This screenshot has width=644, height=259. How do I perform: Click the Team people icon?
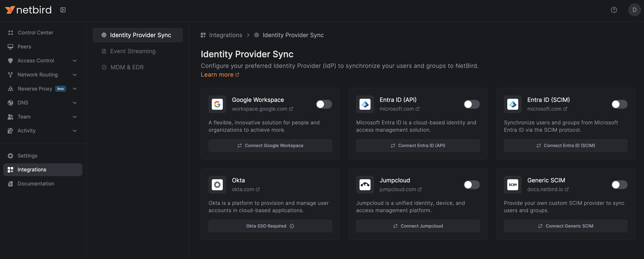10,117
